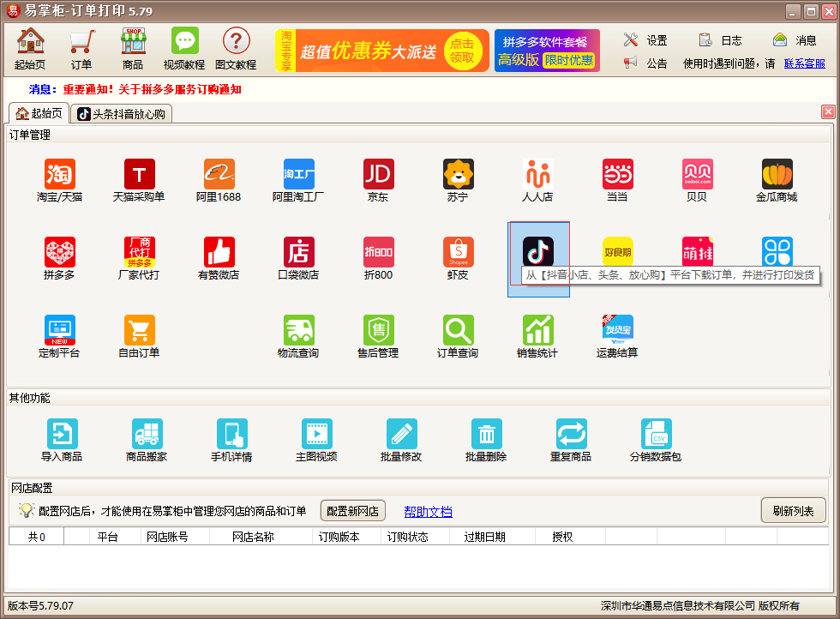Switch to the 起始页 tab
Viewport: 840px width, 619px height.
point(39,113)
